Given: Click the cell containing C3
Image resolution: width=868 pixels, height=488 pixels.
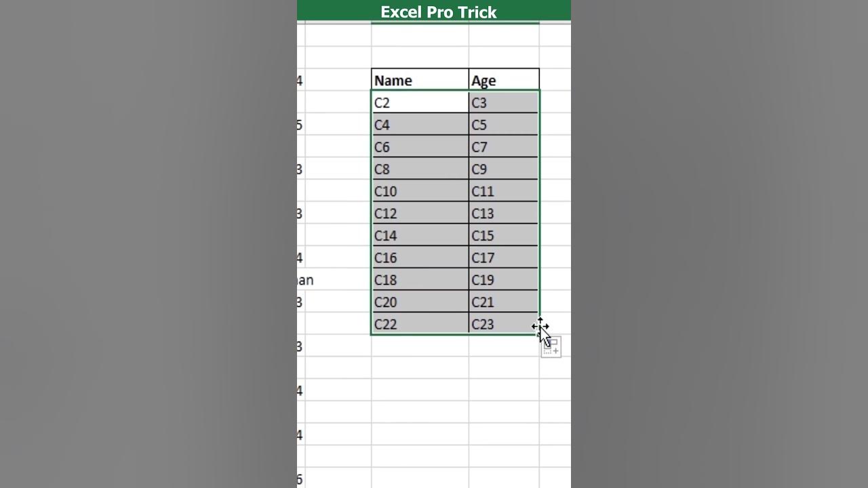Looking at the screenshot, I should (503, 102).
